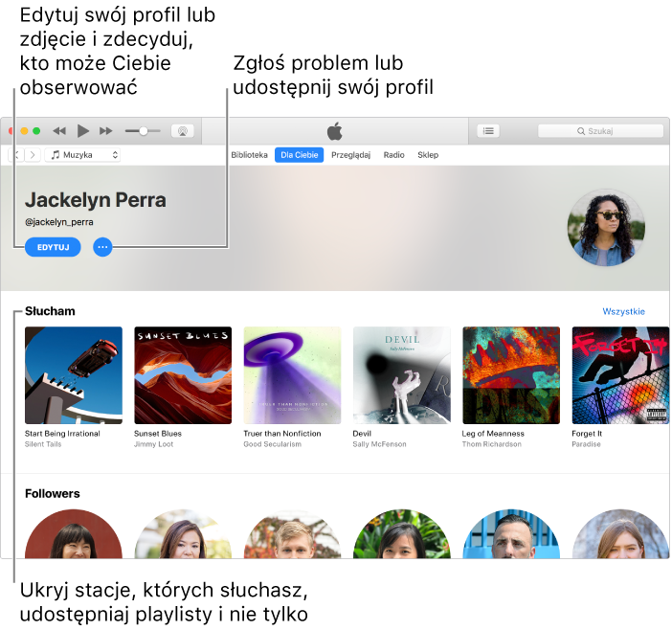The height and width of the screenshot is (630, 672).
Task: Click the Truer than Nonfiction title text
Action: coord(282,434)
